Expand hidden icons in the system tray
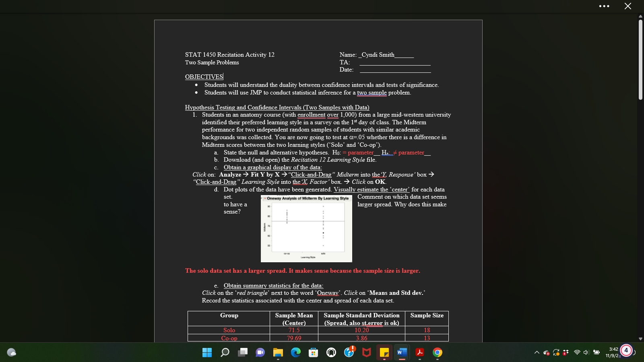 click(537, 352)
